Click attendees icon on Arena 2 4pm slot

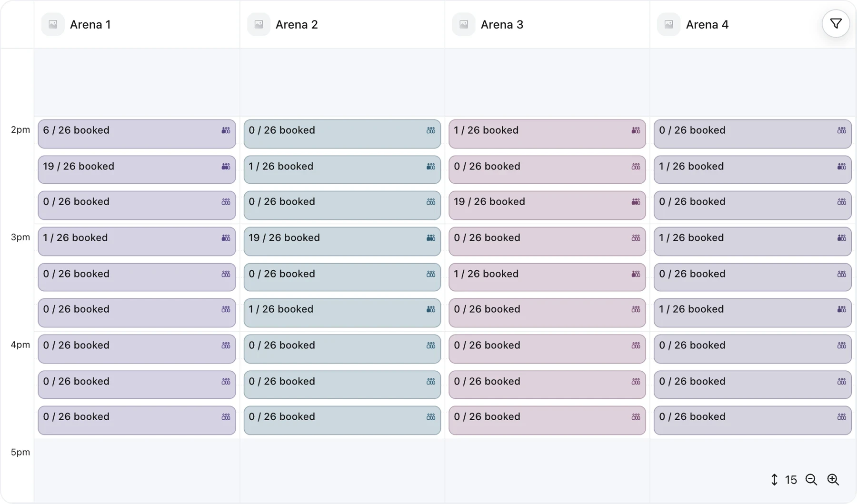point(431,346)
